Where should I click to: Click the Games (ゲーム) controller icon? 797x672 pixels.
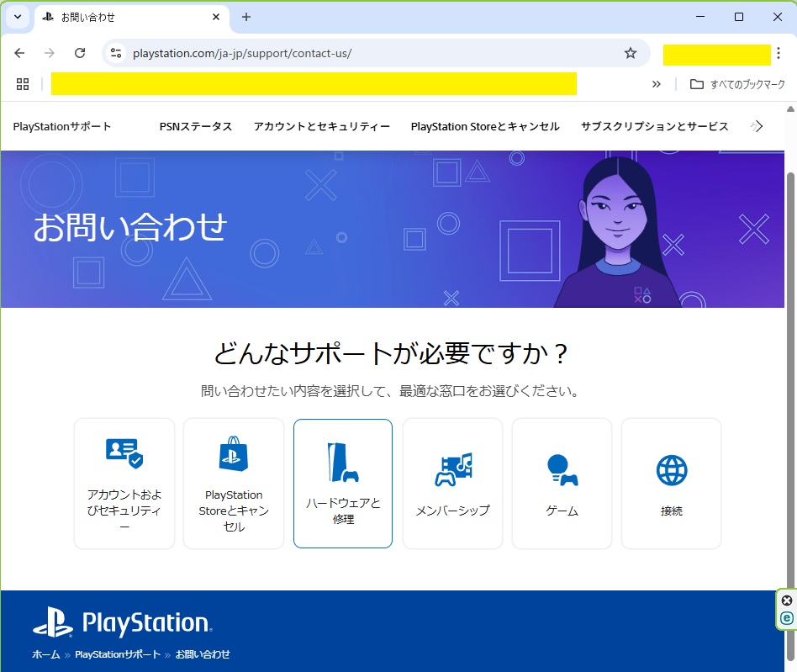[562, 469]
